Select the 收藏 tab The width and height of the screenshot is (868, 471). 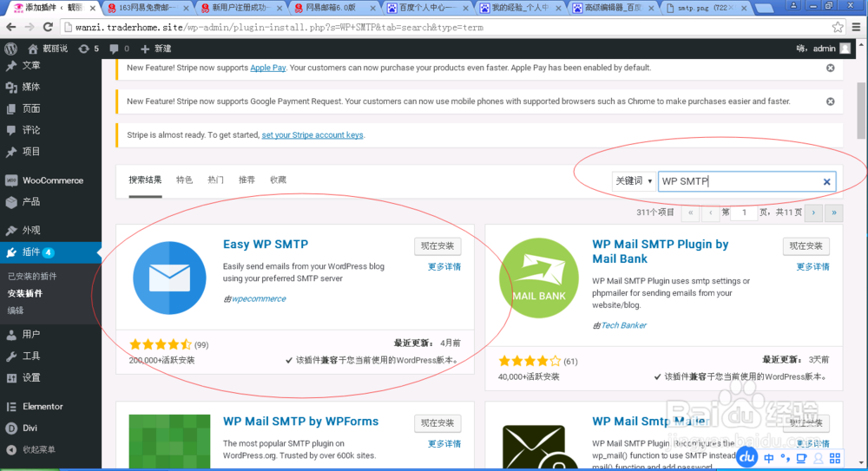click(278, 180)
